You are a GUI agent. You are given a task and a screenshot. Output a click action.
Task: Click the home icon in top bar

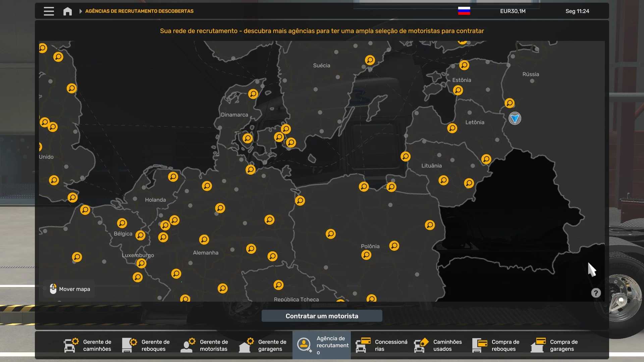67,11
